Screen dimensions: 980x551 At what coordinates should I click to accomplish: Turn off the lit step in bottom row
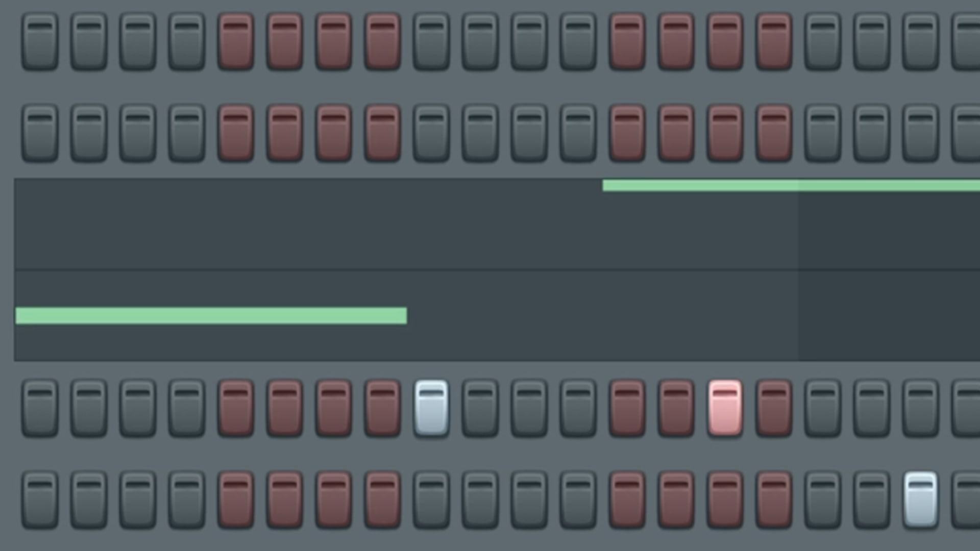pos(920,500)
